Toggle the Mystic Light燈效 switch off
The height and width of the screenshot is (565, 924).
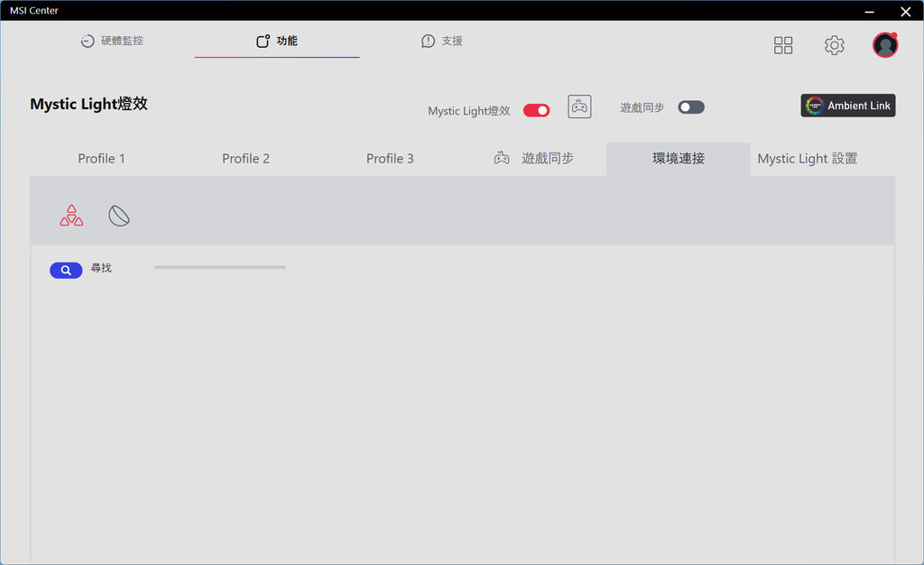tap(536, 110)
